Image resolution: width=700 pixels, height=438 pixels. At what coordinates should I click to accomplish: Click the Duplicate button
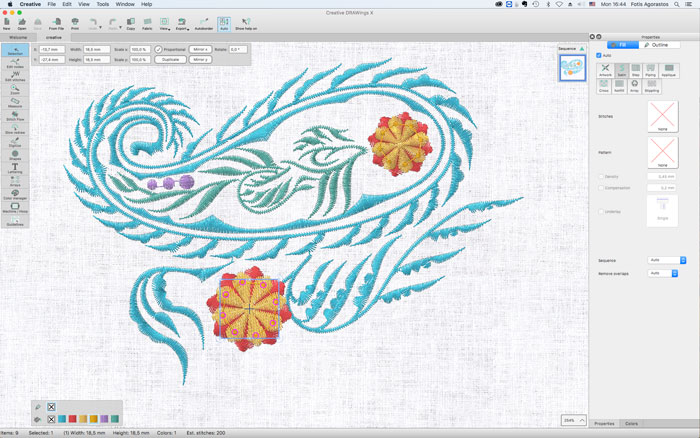tap(168, 59)
